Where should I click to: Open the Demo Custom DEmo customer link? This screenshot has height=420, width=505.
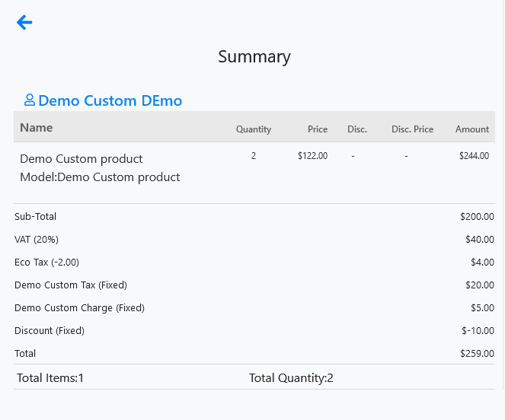click(110, 100)
